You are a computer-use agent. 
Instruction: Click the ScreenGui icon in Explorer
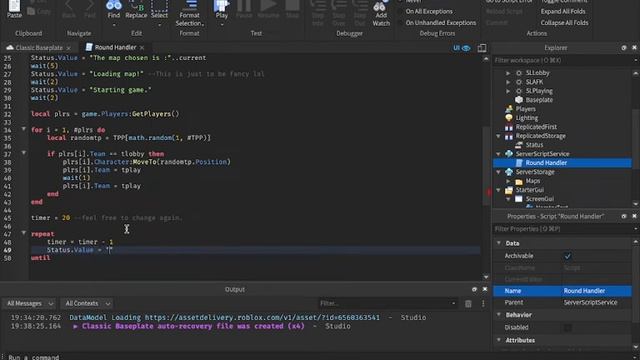tap(519, 199)
